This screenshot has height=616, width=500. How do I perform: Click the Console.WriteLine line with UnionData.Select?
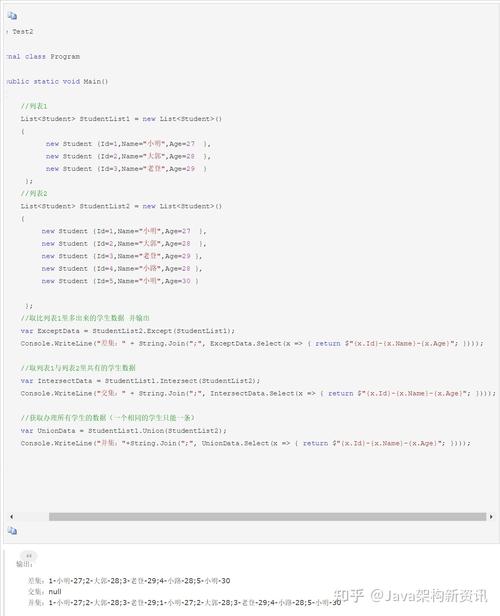coord(245,443)
